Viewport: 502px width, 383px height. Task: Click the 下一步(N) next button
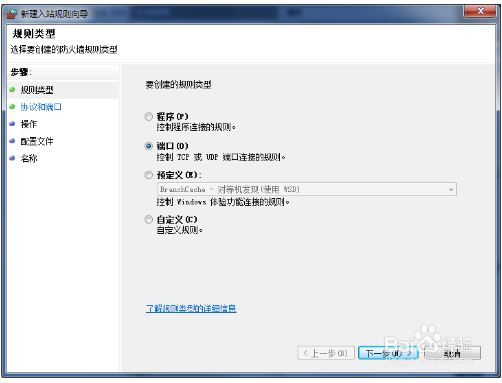(x=388, y=353)
